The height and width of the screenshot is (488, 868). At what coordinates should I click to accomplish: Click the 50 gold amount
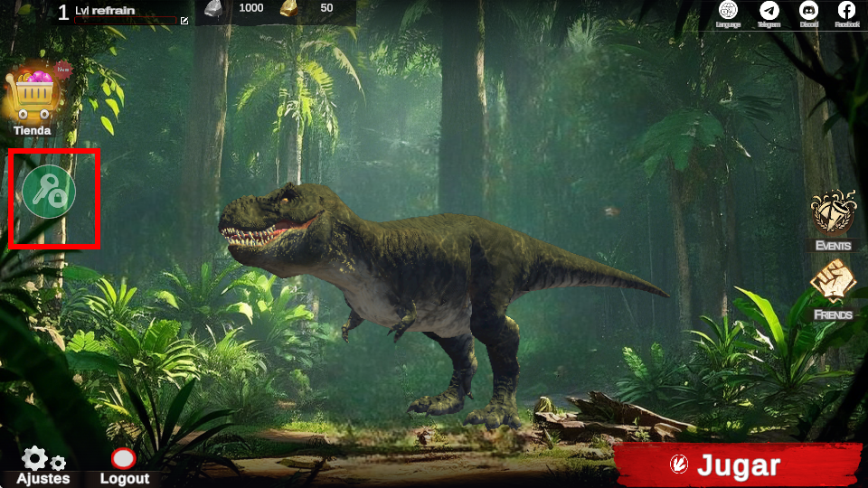pos(326,8)
